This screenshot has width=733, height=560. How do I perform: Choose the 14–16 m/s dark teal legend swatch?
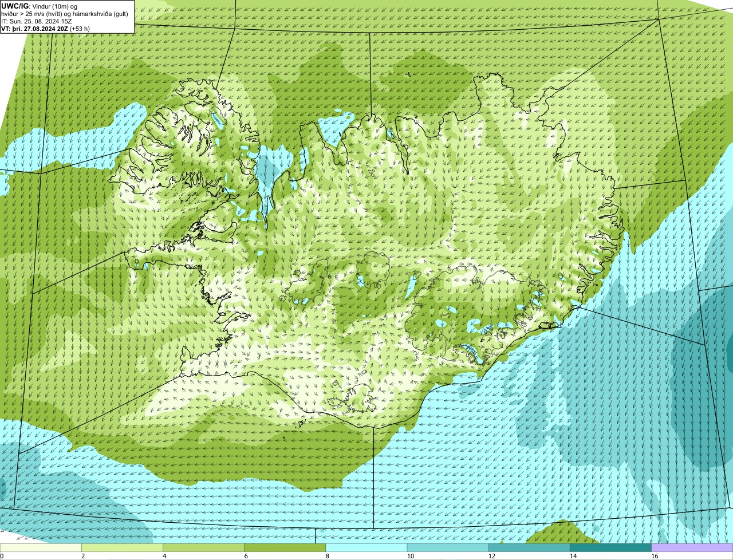point(611,547)
